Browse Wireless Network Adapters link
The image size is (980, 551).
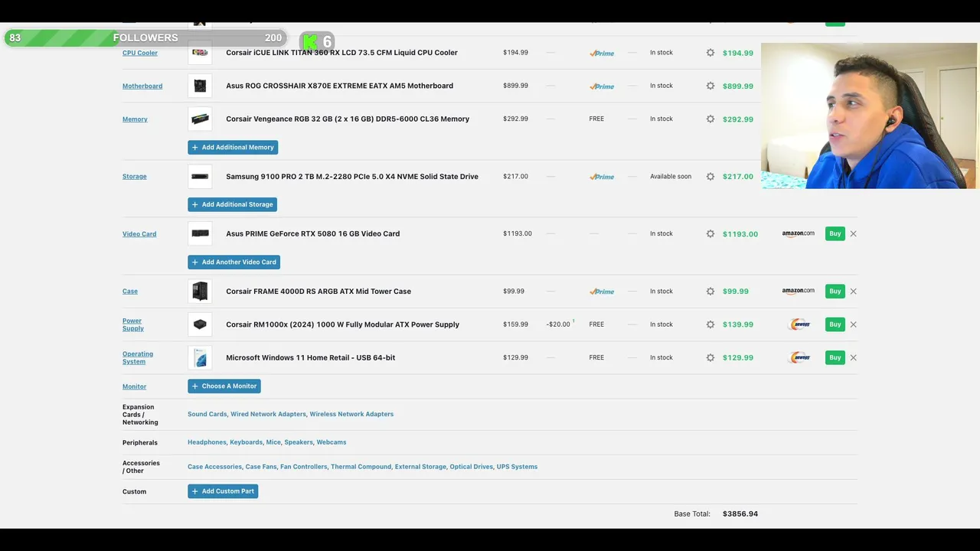coord(351,414)
